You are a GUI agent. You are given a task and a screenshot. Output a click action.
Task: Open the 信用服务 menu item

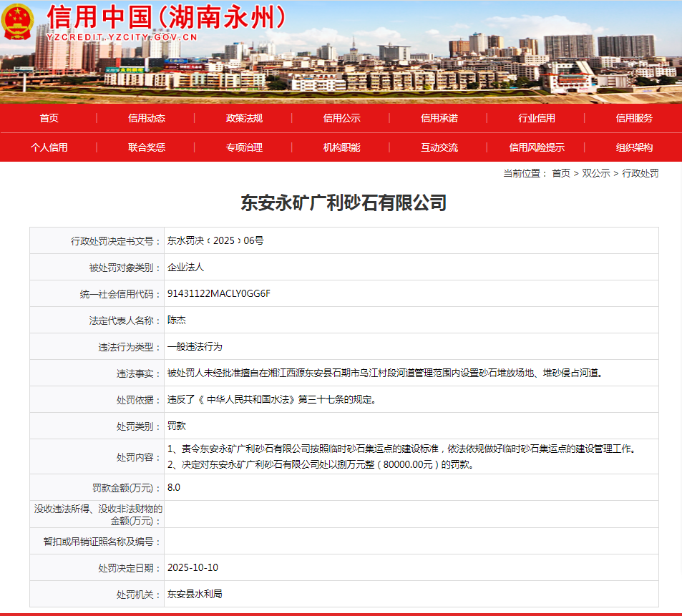[x=634, y=118]
